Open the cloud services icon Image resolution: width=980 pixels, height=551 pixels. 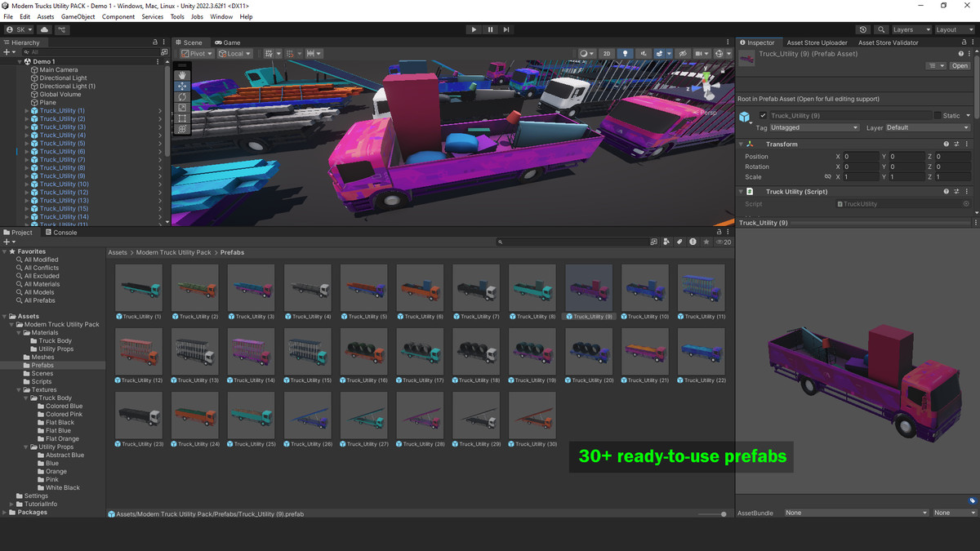point(44,29)
